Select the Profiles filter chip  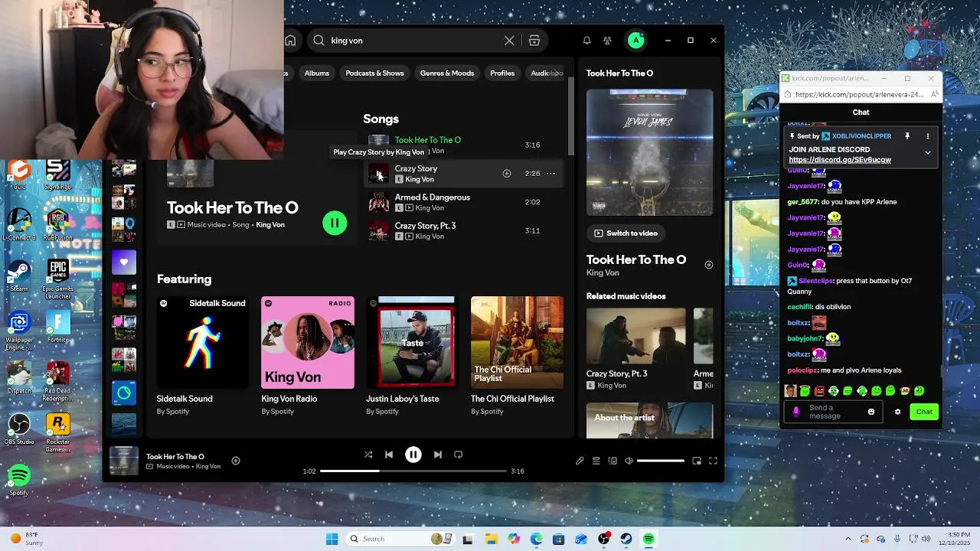point(502,73)
